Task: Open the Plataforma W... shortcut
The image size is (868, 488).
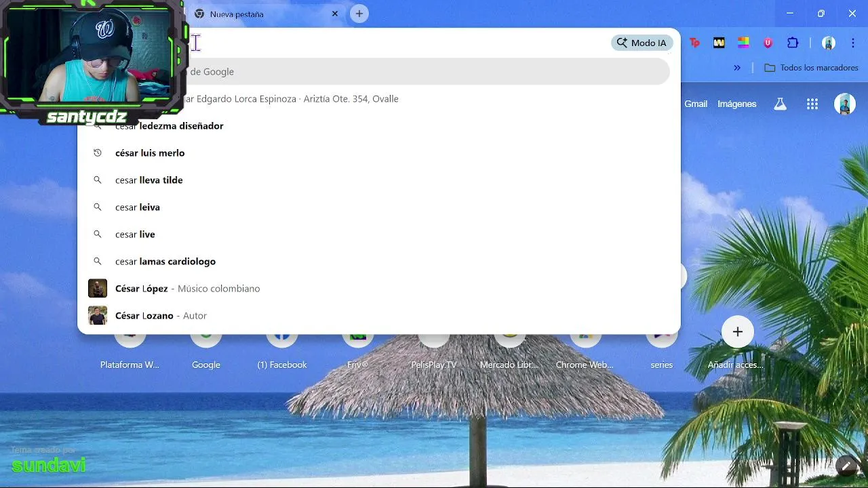Action: click(x=130, y=349)
